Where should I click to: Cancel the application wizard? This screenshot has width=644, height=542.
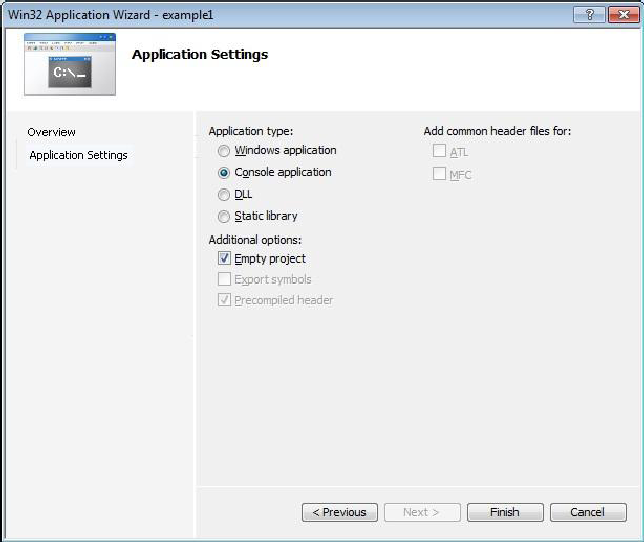click(x=588, y=512)
